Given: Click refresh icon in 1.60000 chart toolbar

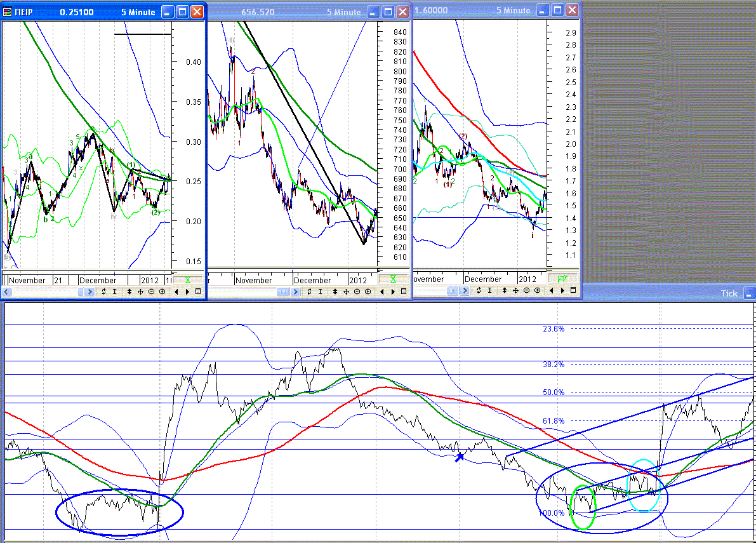Looking at the screenshot, I should pos(479,290).
